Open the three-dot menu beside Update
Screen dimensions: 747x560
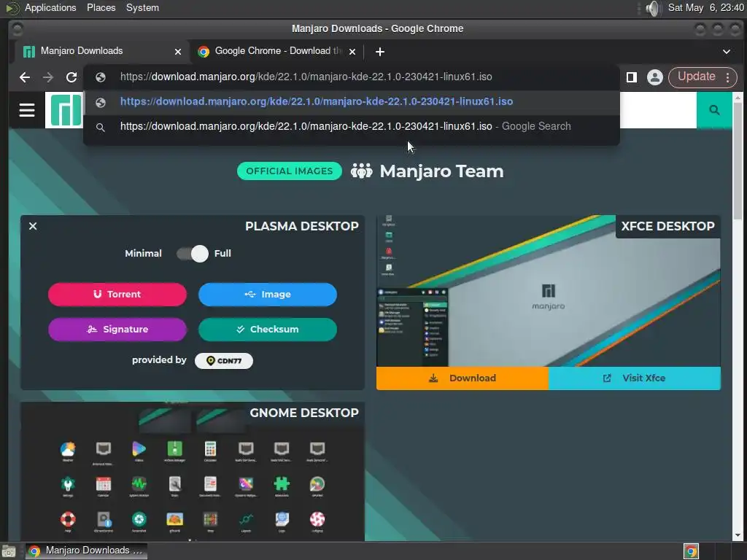click(x=727, y=77)
